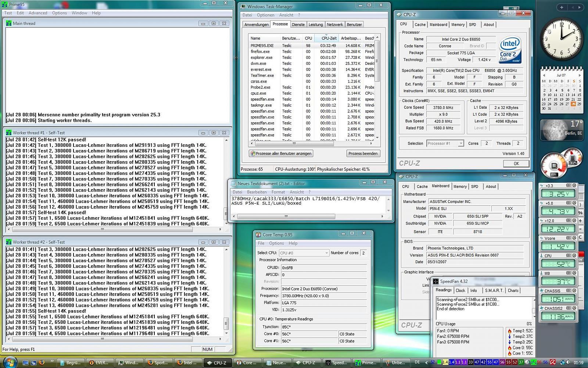This screenshot has height=368, width=588.
Task: Show hidden tray icons arrow
Action: coord(427,362)
